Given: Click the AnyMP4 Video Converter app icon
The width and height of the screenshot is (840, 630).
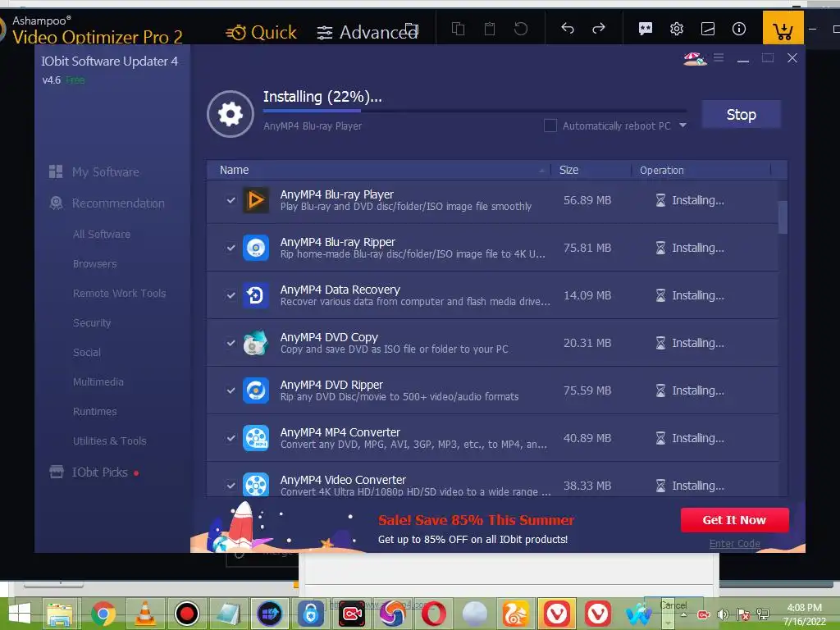Looking at the screenshot, I should point(256,485).
